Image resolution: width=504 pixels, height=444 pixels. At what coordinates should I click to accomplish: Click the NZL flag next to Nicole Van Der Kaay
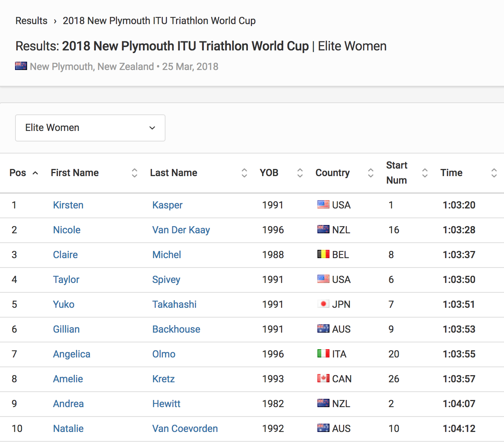[323, 230]
